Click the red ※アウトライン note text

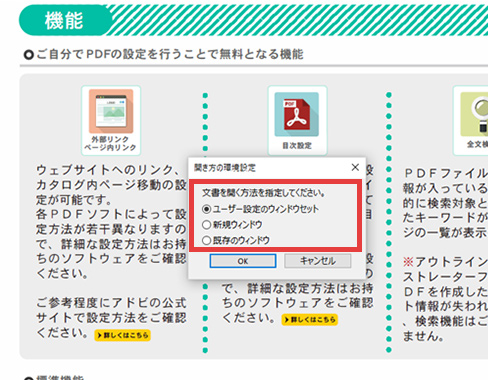coord(445,262)
